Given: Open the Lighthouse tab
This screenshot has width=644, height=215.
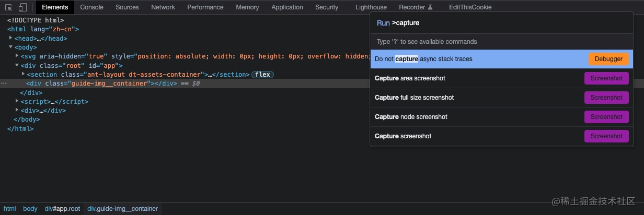Looking at the screenshot, I should 371,7.
